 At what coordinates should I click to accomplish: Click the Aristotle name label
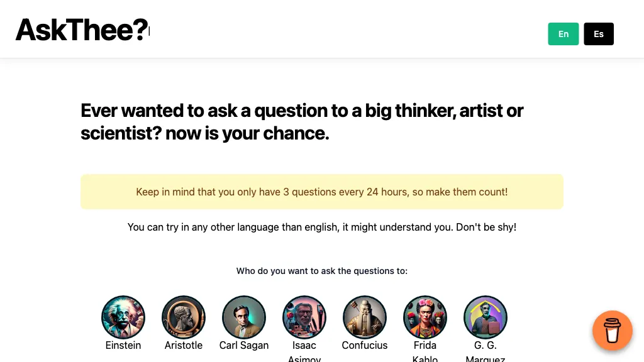[x=184, y=346]
